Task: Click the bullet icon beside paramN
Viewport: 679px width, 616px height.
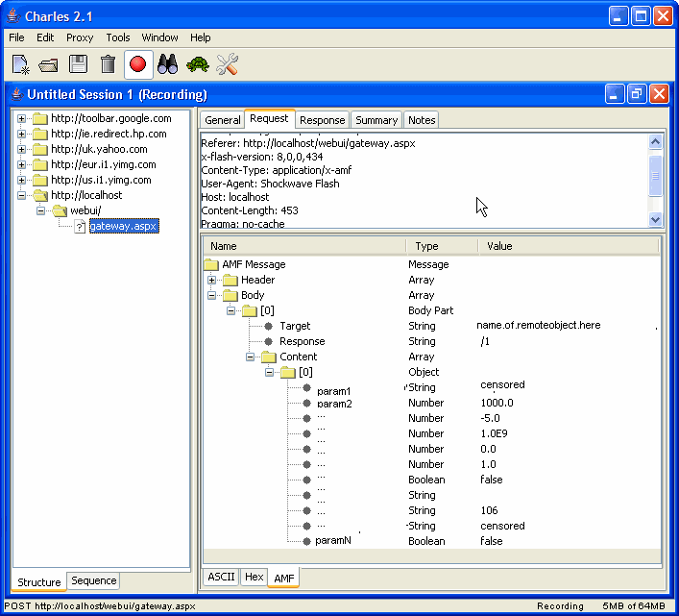Action: coord(306,541)
